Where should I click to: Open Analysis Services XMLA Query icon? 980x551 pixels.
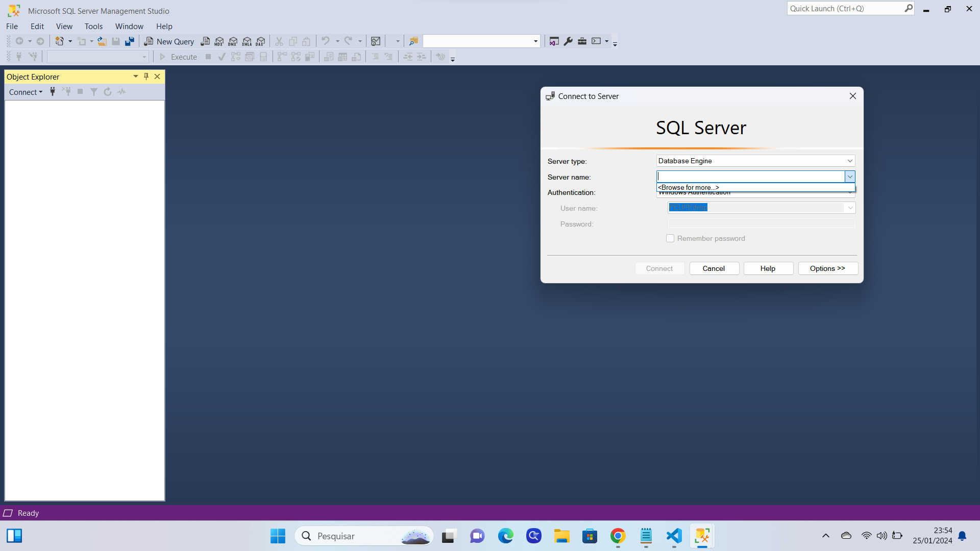(247, 41)
